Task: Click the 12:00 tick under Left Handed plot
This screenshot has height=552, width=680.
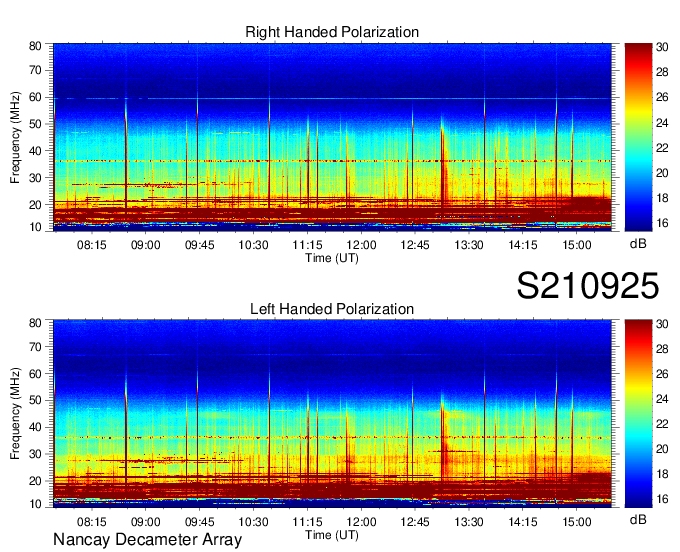Action: [361, 522]
